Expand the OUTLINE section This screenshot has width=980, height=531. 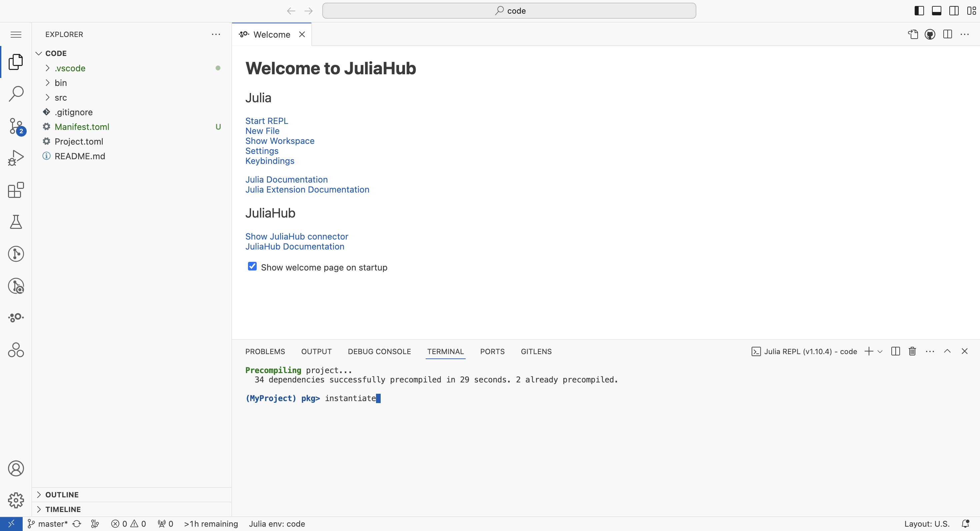[x=62, y=494]
